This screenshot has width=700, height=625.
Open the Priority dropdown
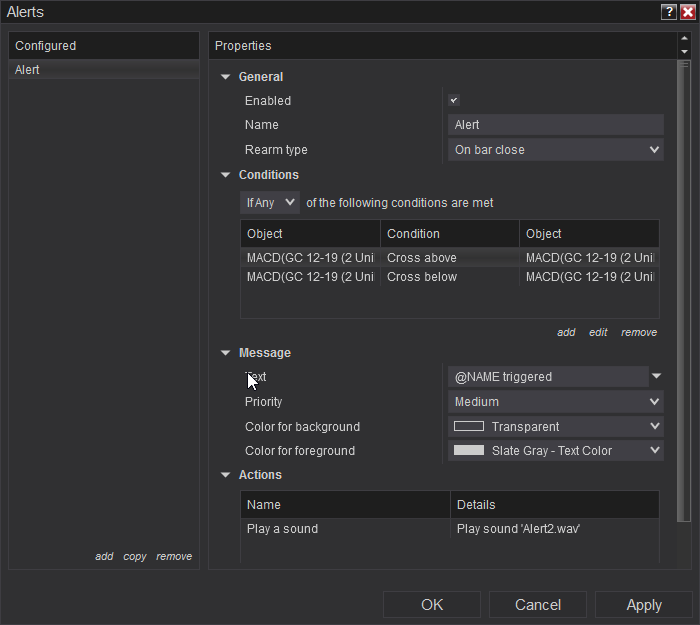coord(555,402)
